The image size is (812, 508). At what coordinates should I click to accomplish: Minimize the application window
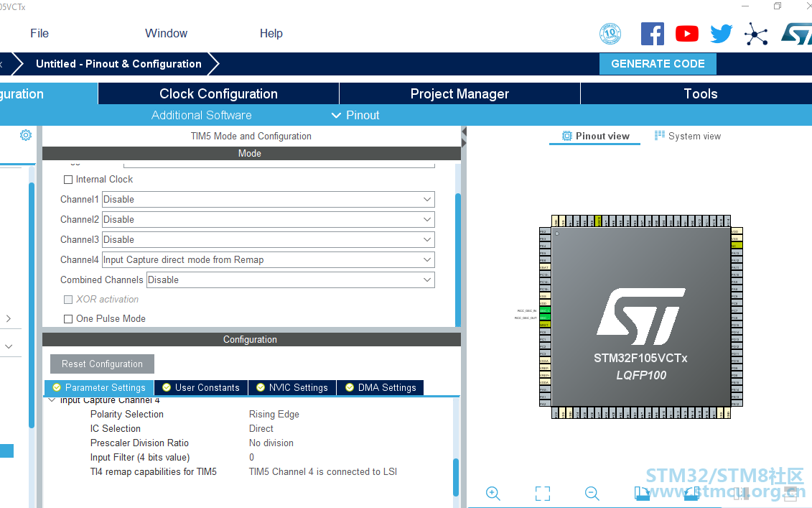tap(745, 6)
